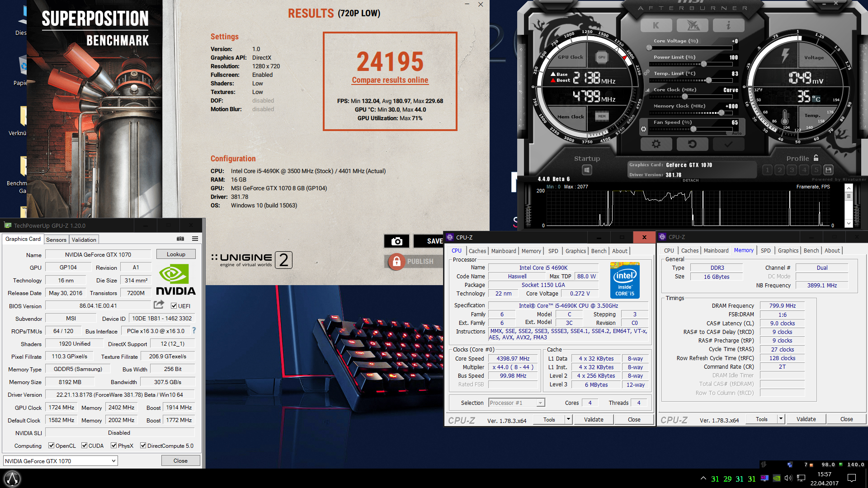Take a screenshot with GPU-Z camera icon
This screenshot has height=488, width=868.
180,239
